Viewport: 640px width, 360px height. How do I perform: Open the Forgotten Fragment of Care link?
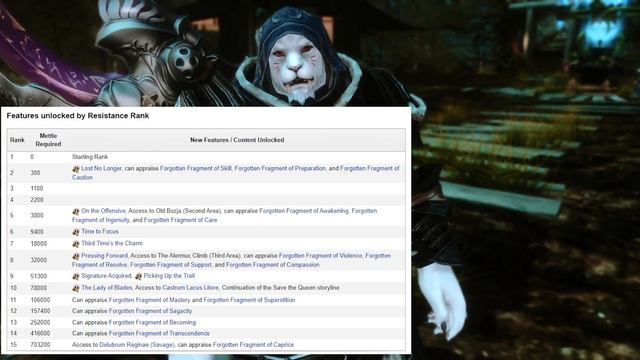(x=180, y=220)
